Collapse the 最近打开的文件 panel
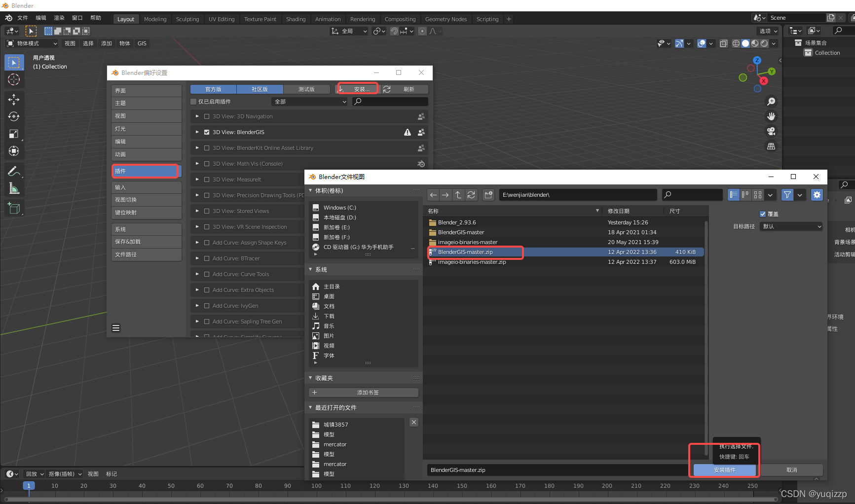Image resolution: width=855 pixels, height=504 pixels. click(x=310, y=407)
